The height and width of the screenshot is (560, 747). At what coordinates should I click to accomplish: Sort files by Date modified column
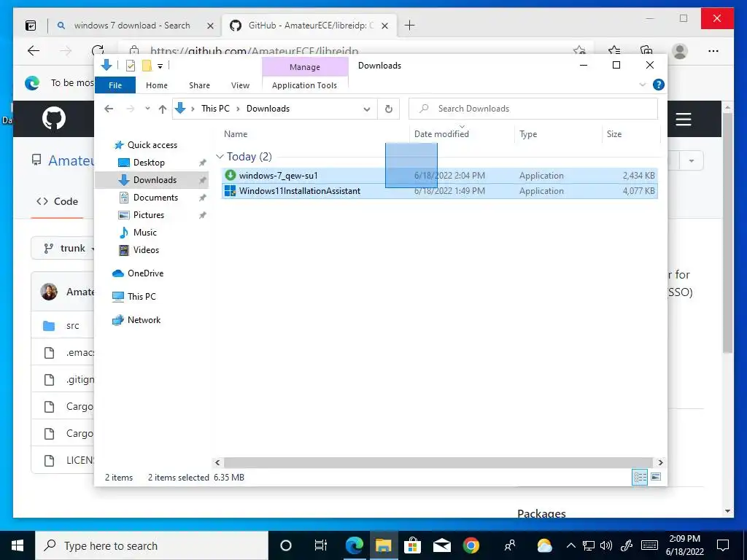(x=441, y=134)
